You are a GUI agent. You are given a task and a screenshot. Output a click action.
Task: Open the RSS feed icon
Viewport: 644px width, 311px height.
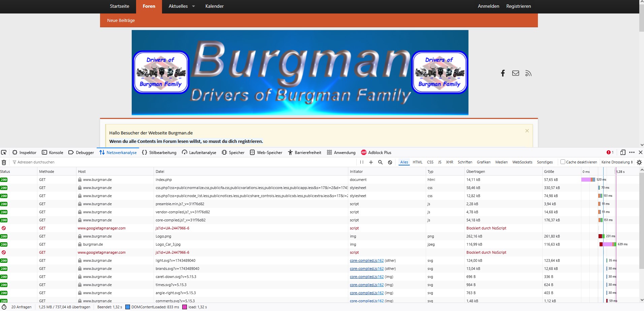click(x=528, y=73)
